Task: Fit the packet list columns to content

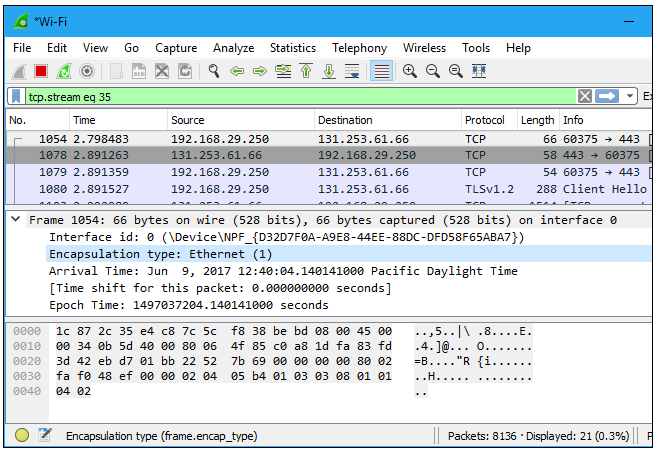Action: [479, 71]
